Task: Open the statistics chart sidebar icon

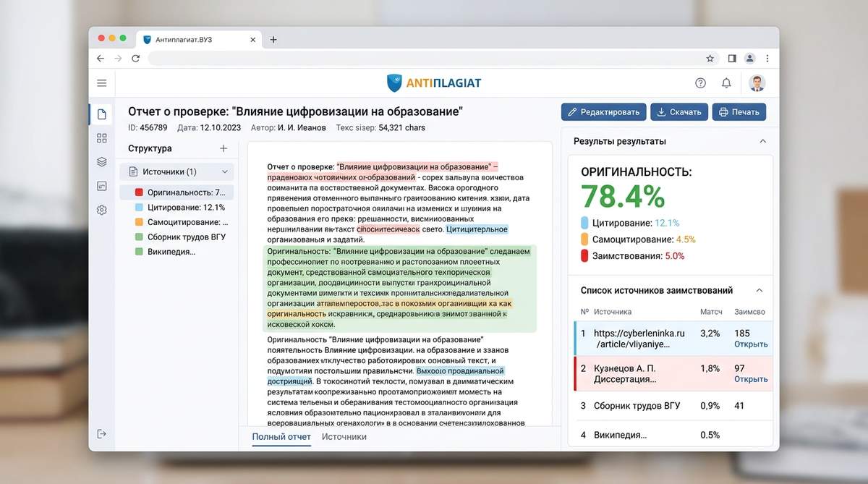Action: click(102, 186)
